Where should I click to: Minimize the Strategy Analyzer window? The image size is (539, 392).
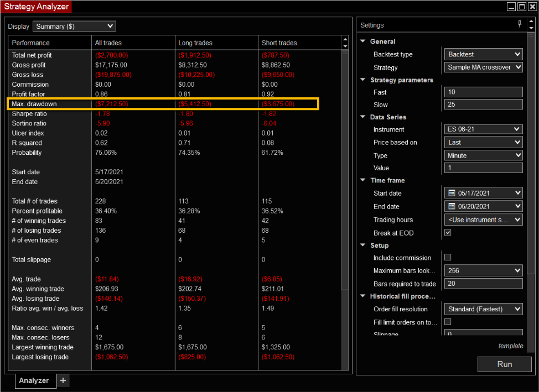(511, 7)
